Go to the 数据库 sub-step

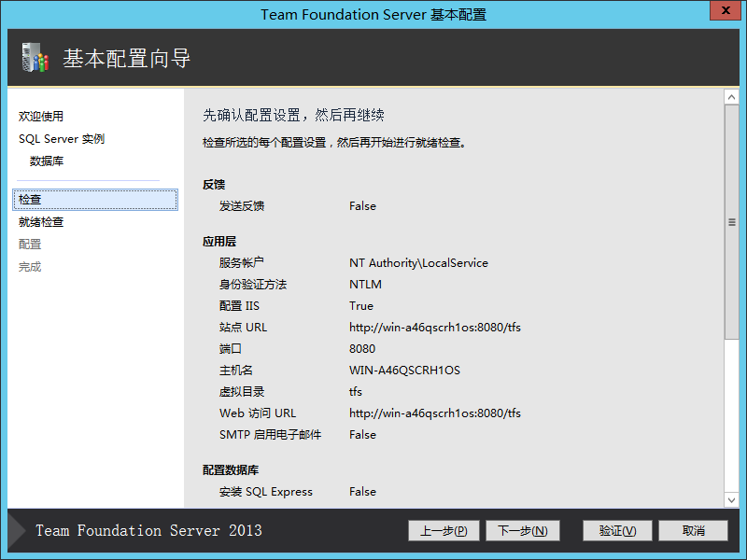click(x=47, y=161)
